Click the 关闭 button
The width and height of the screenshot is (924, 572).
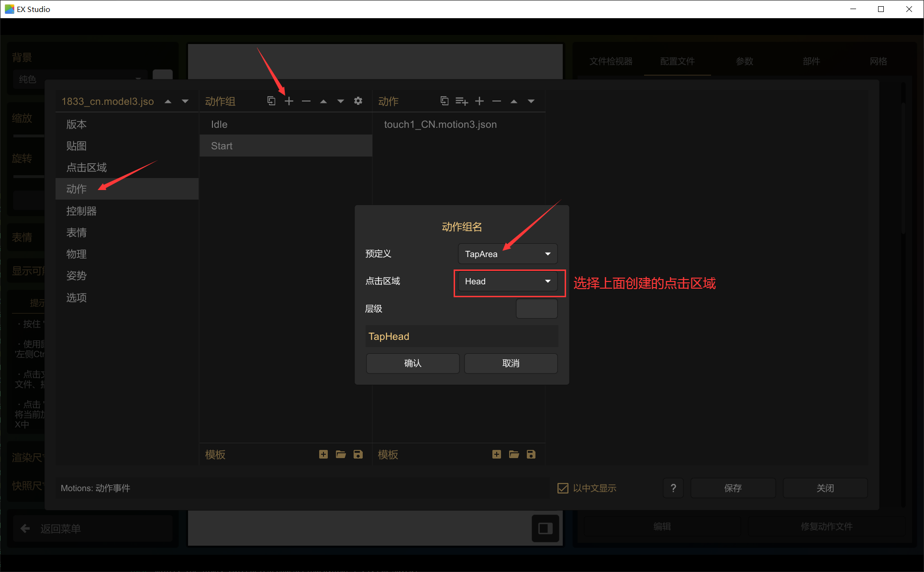(825, 488)
